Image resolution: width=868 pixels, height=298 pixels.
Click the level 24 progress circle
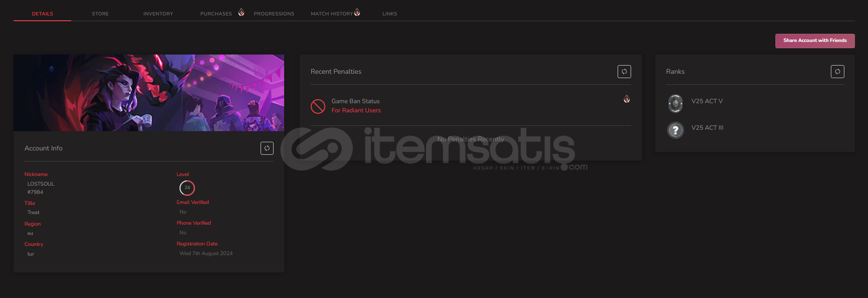[187, 188]
